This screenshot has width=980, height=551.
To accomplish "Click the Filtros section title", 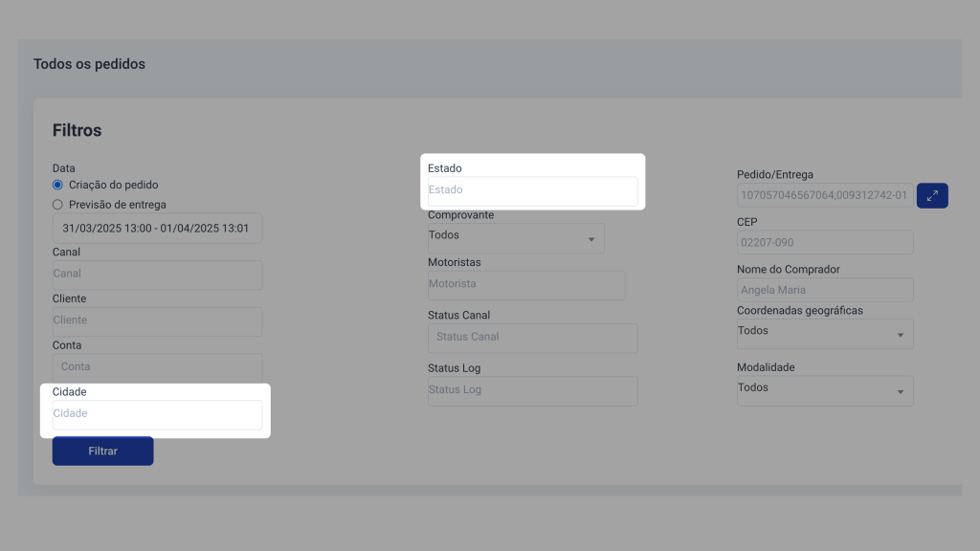I will pyautogui.click(x=77, y=130).
